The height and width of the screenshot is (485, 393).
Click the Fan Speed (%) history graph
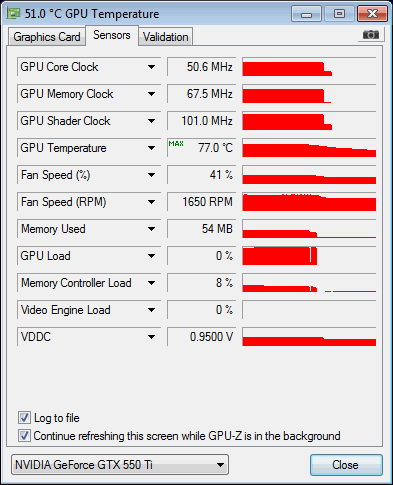point(309,175)
